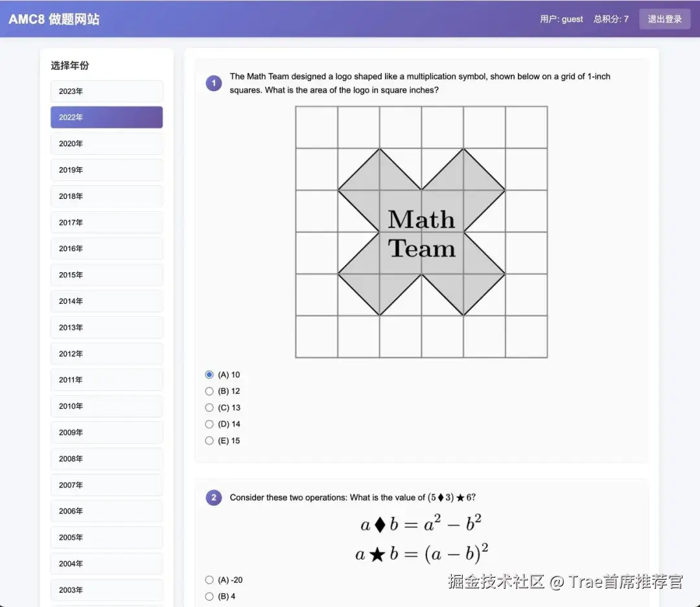Open the 2019年 problem set
This screenshot has width=700, height=607.
pos(107,170)
